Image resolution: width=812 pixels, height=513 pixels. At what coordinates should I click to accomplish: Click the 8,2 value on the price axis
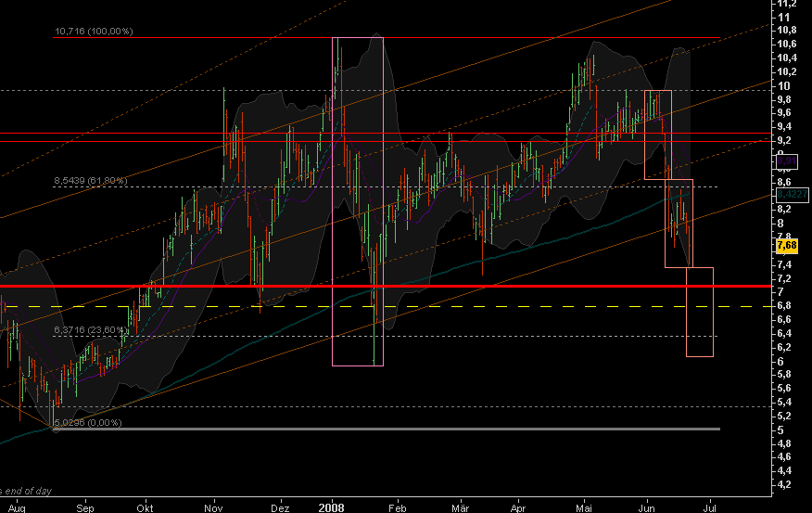click(x=784, y=209)
